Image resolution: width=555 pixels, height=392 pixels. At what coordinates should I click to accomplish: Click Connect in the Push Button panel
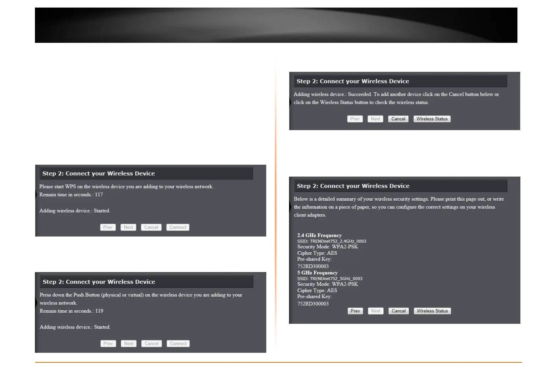178,344
